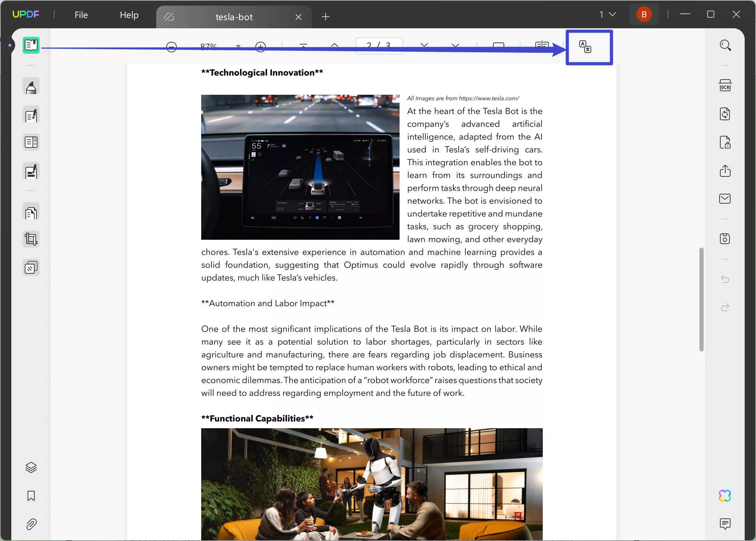Open the bookmarks panel
Viewport: 756px width, 541px height.
tap(31, 496)
